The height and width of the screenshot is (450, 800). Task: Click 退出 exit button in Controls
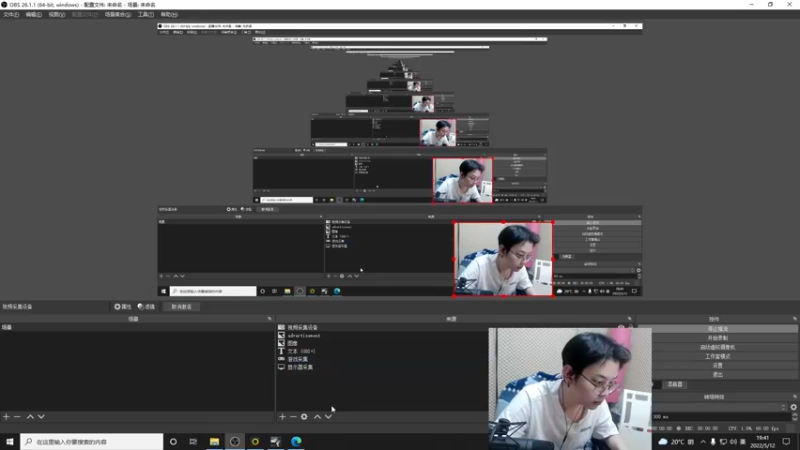coord(718,375)
